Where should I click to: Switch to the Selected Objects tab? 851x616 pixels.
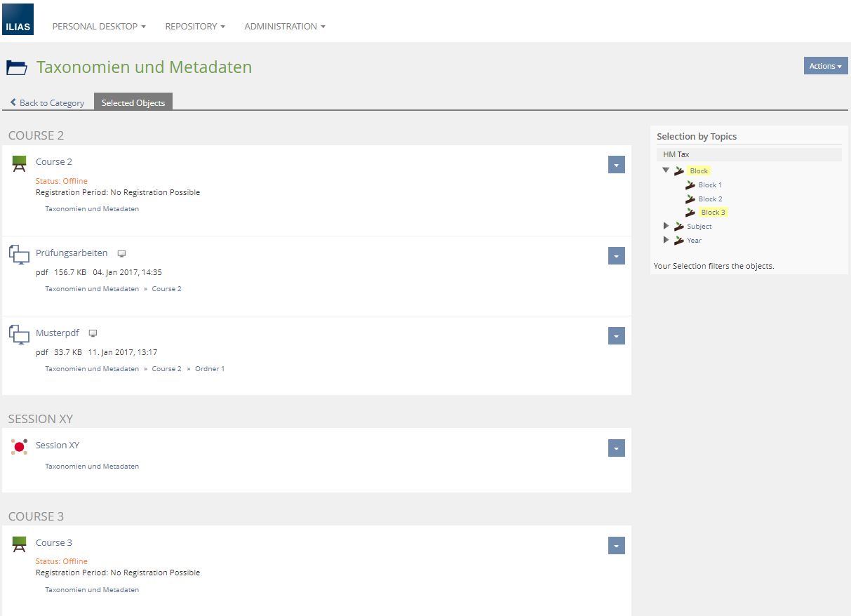133,102
